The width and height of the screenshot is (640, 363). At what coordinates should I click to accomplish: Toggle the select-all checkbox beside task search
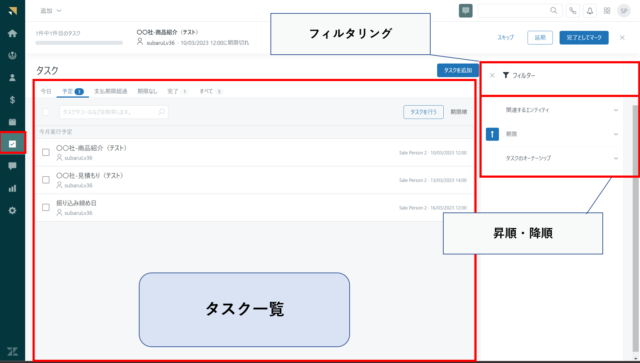(x=46, y=112)
